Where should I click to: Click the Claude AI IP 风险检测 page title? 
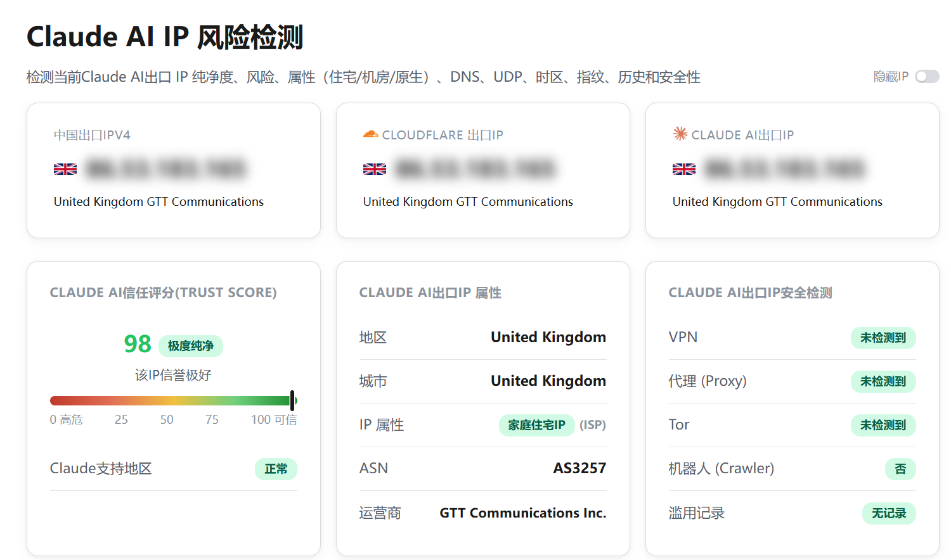tap(165, 37)
